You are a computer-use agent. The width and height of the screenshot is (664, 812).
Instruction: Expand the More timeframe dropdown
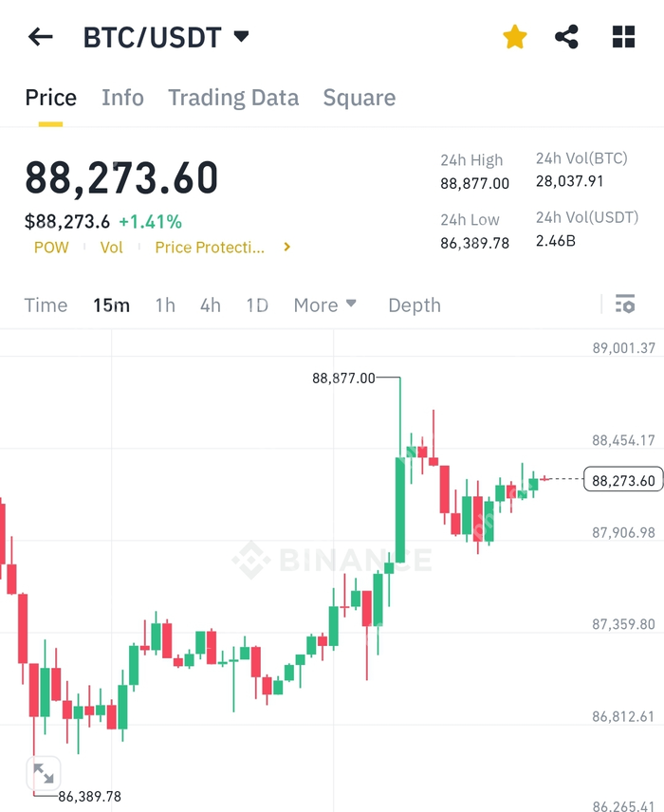click(324, 304)
